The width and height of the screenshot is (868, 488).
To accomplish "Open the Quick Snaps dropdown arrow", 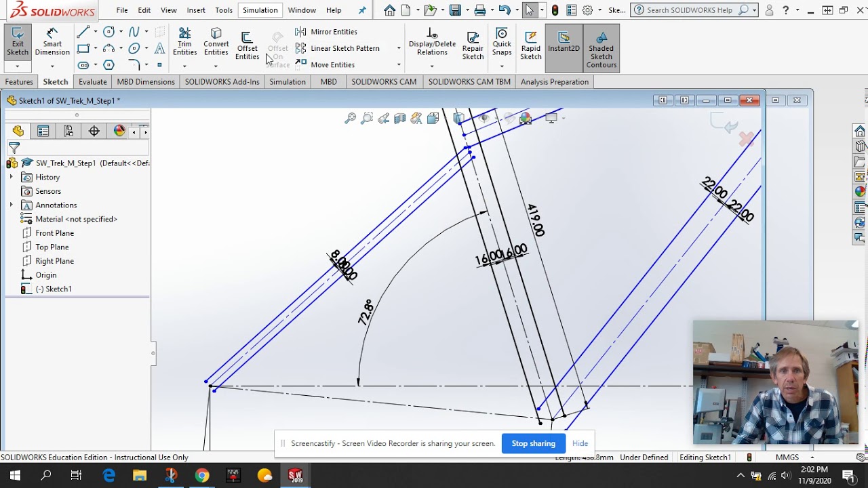I will coord(502,66).
